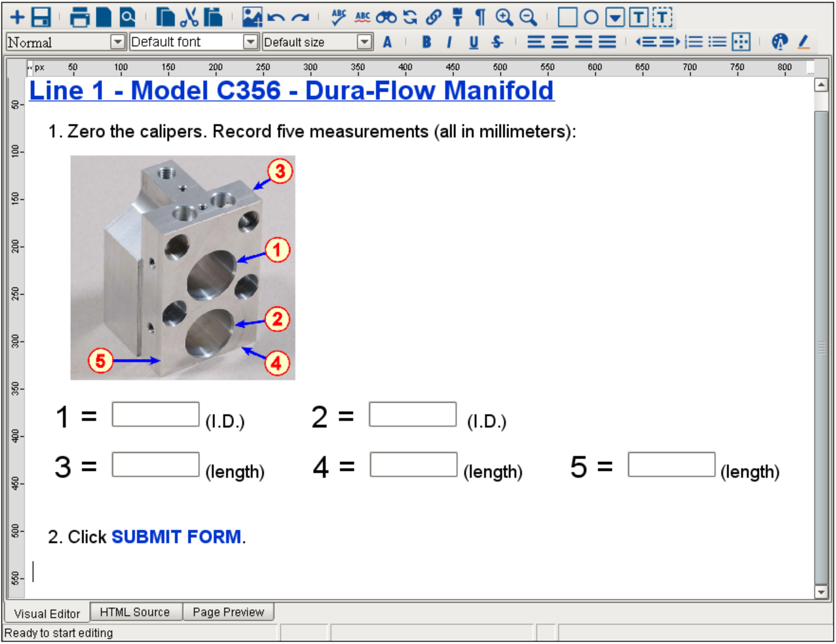The width and height of the screenshot is (836, 644).
Task: Expand the Default font dropdown
Action: [251, 42]
